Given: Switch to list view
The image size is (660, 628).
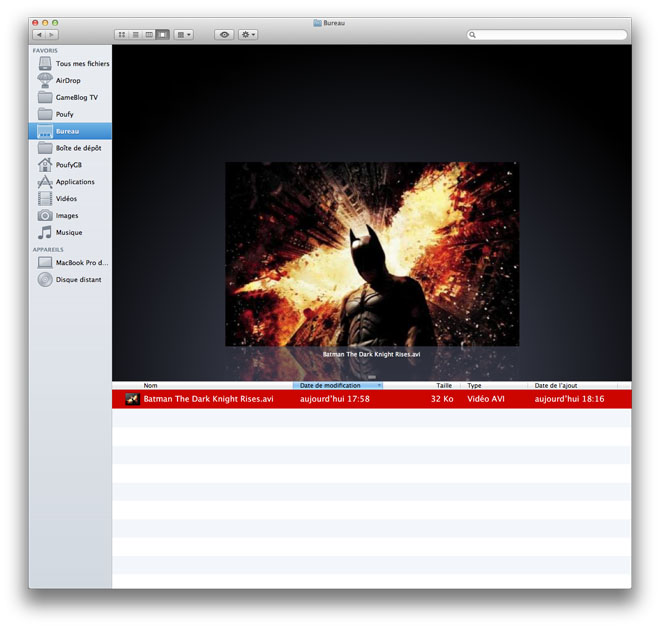Looking at the screenshot, I should [135, 35].
